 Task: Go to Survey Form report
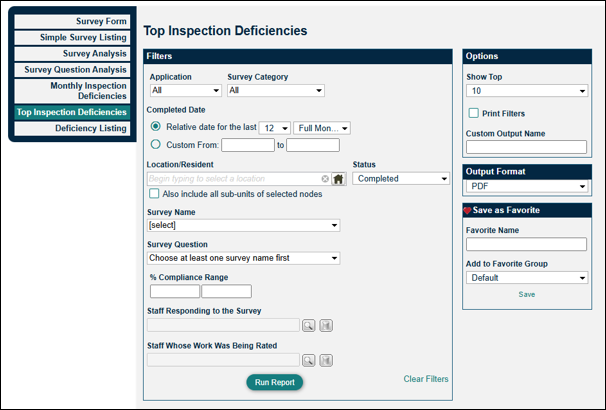(72, 21)
